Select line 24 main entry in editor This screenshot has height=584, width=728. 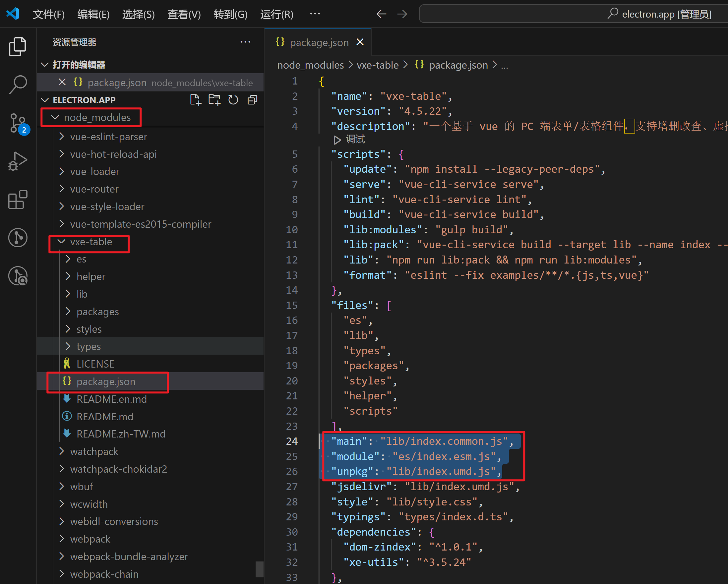(417, 441)
